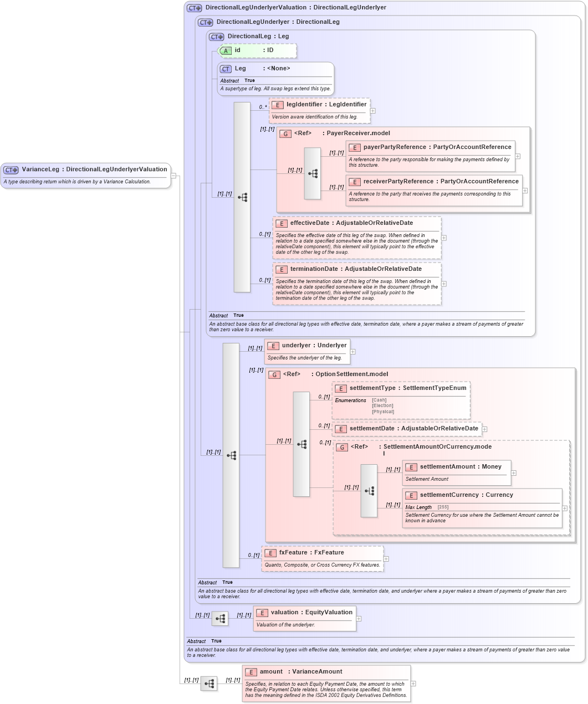Image resolution: width=588 pixels, height=704 pixels.
Task: Click the sequence compositor inside PayerReceiver.model
Action: click(x=313, y=173)
